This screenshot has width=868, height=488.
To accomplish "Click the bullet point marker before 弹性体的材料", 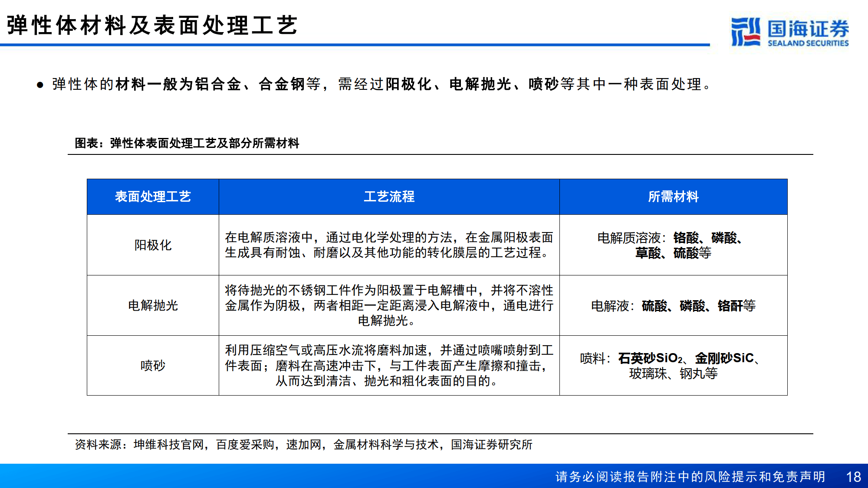I will pos(39,85).
